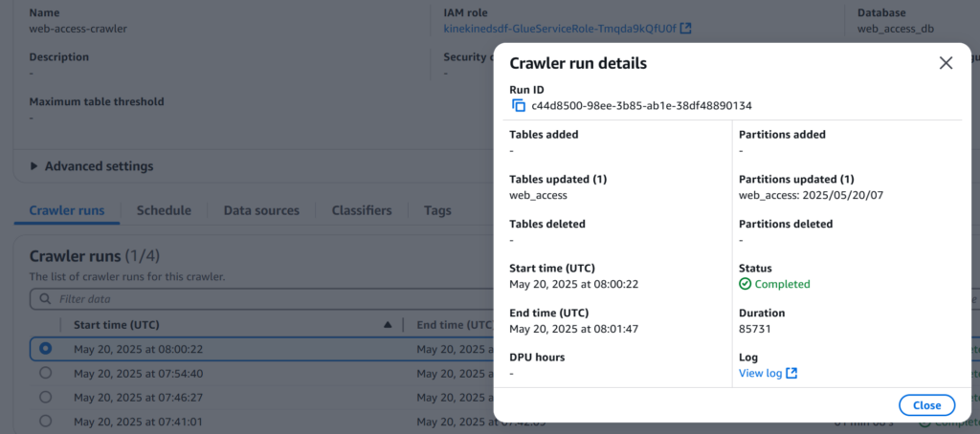Sort by Start time (UTC) arrow
980x434 pixels.
[388, 325]
